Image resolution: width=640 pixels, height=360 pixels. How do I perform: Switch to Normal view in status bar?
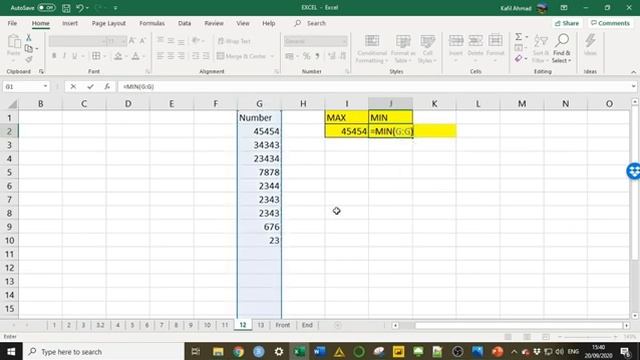508,337
